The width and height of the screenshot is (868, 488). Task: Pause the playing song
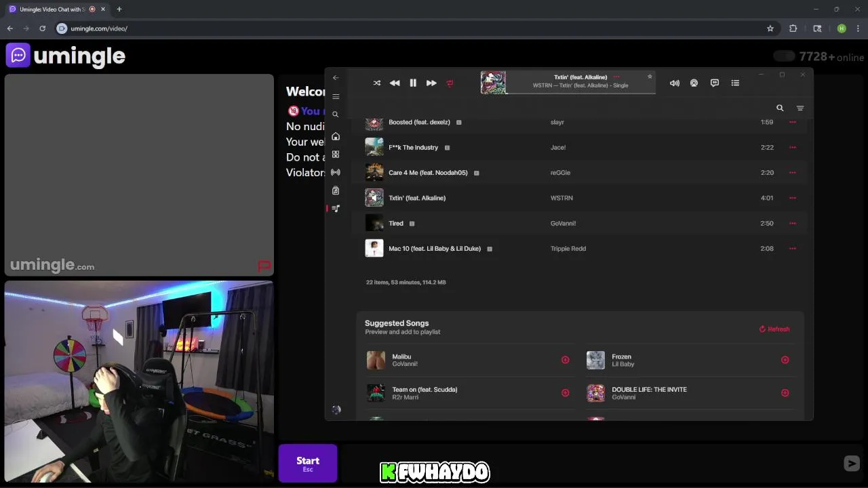point(413,83)
